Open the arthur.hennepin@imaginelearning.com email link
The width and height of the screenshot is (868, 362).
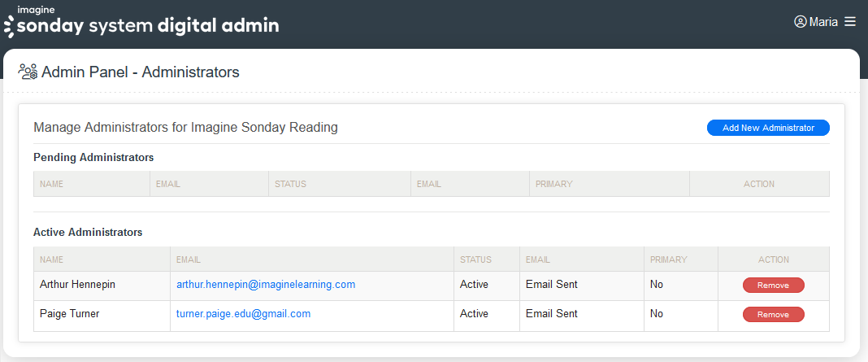tap(266, 285)
